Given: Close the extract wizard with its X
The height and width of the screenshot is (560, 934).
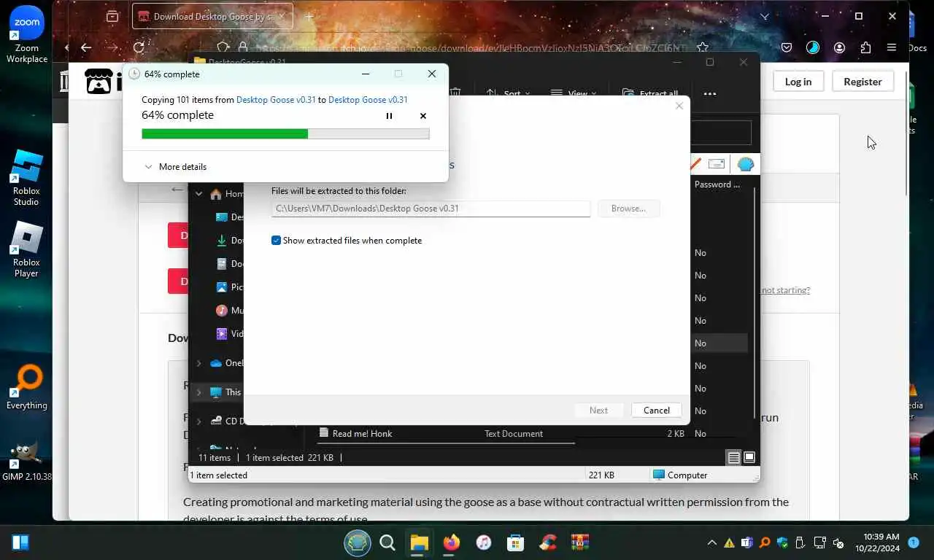Looking at the screenshot, I should tap(679, 106).
